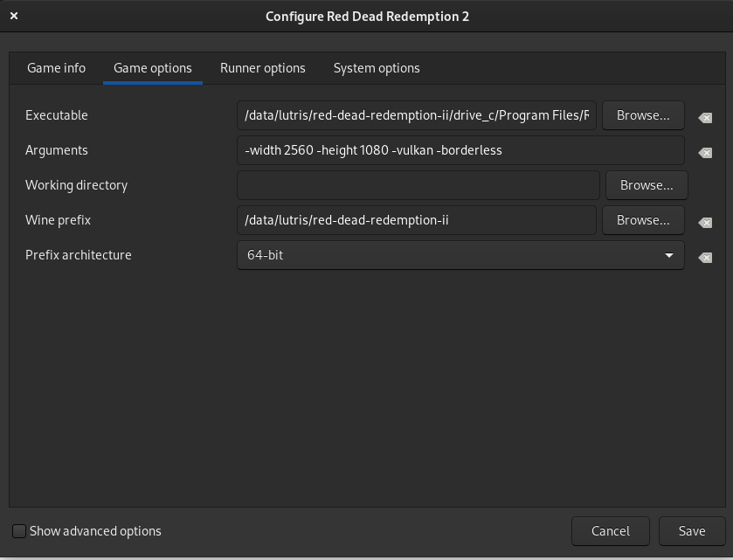Browse for the Working directory
This screenshot has width=733, height=560.
(x=647, y=185)
